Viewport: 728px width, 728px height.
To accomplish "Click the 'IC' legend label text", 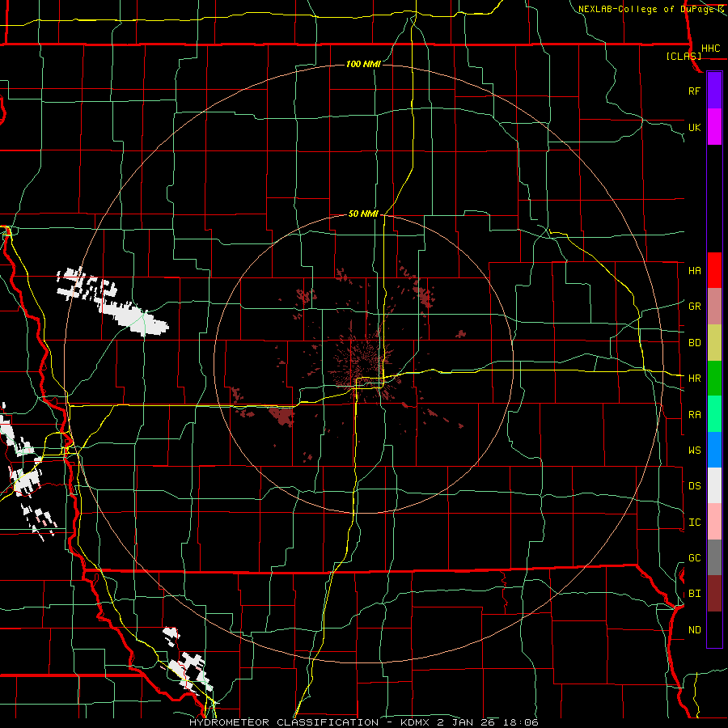I will 694,522.
